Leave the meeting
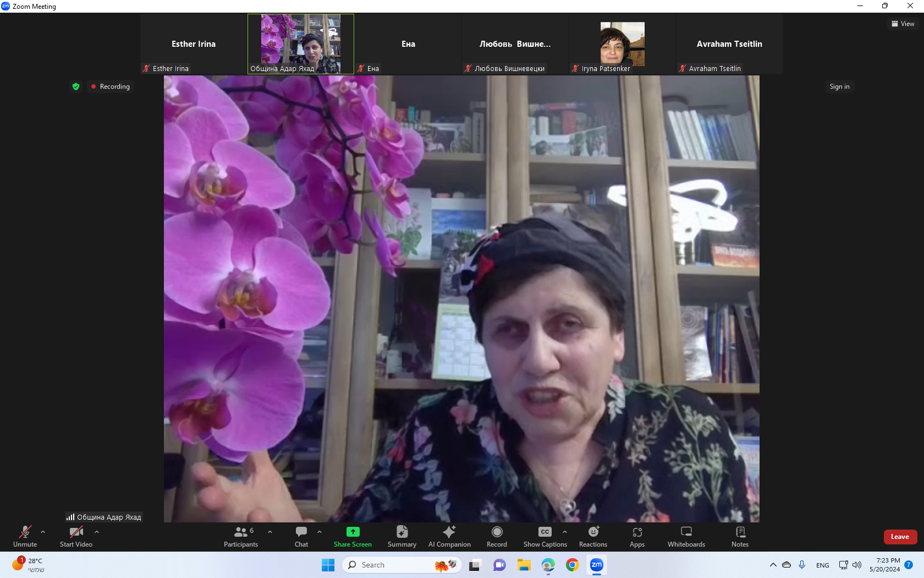The height and width of the screenshot is (578, 924). tap(900, 537)
